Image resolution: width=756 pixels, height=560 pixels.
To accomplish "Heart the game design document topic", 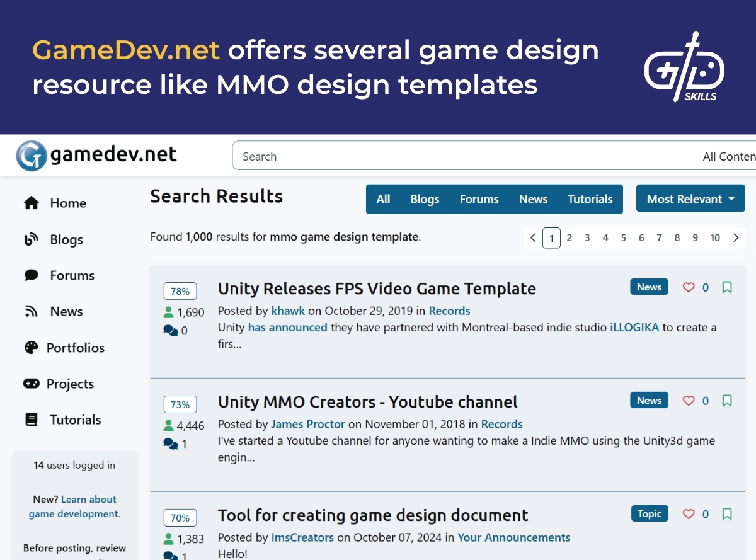I will tap(688, 513).
